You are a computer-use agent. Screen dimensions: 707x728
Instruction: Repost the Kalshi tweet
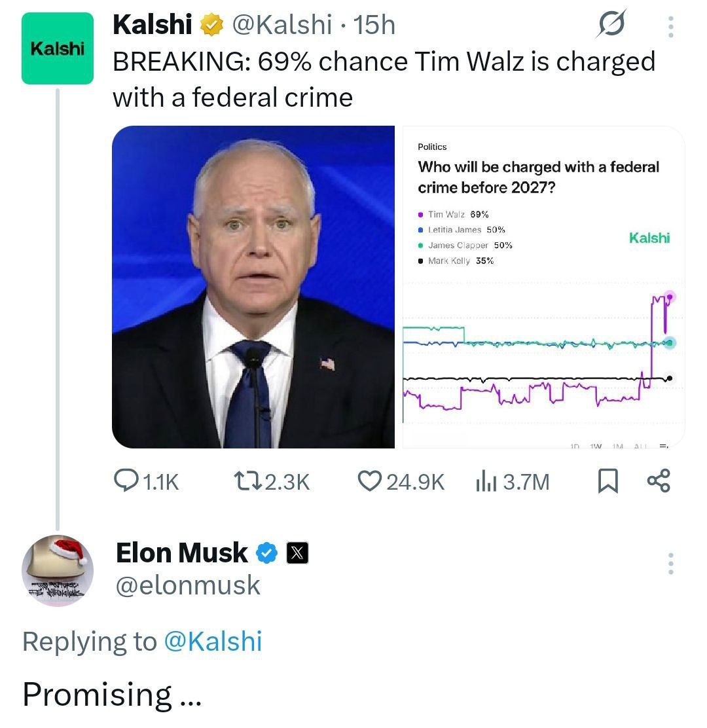click(x=247, y=481)
